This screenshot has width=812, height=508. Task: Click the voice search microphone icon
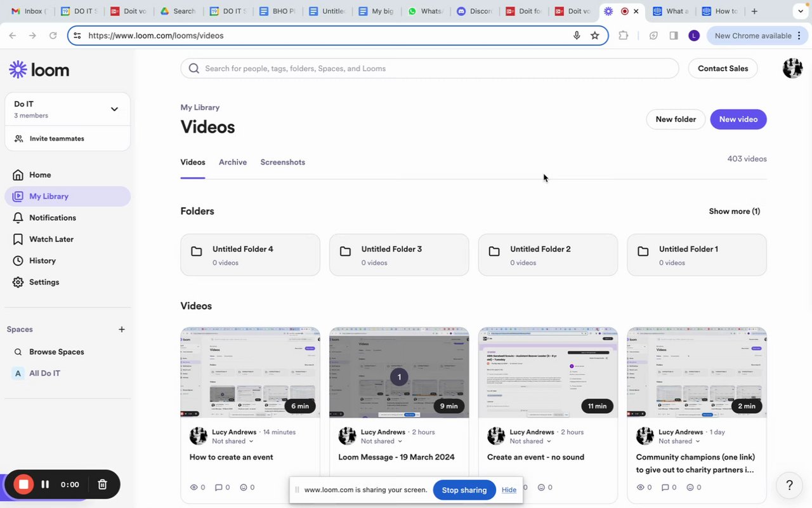click(577, 36)
